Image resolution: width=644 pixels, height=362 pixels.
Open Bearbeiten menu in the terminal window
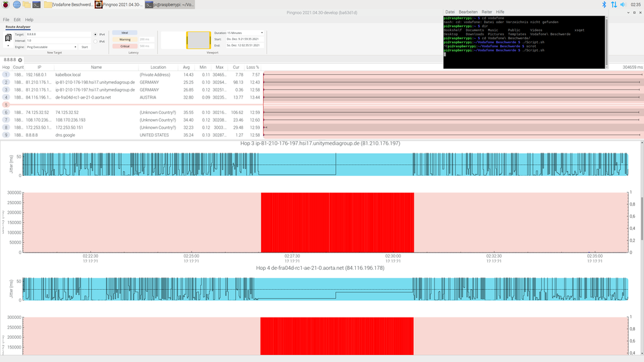click(468, 12)
